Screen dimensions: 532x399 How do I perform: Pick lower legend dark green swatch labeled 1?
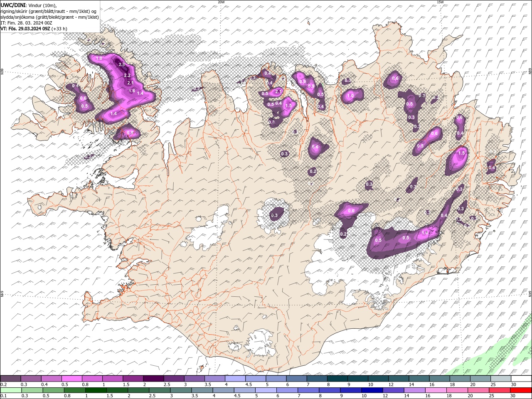coord(96,390)
